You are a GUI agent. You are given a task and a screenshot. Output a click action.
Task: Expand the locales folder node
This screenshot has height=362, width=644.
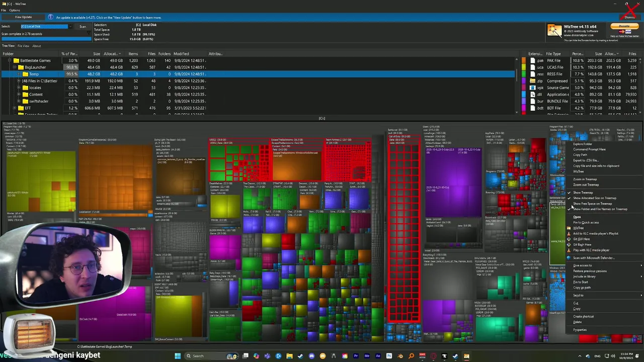(19, 87)
